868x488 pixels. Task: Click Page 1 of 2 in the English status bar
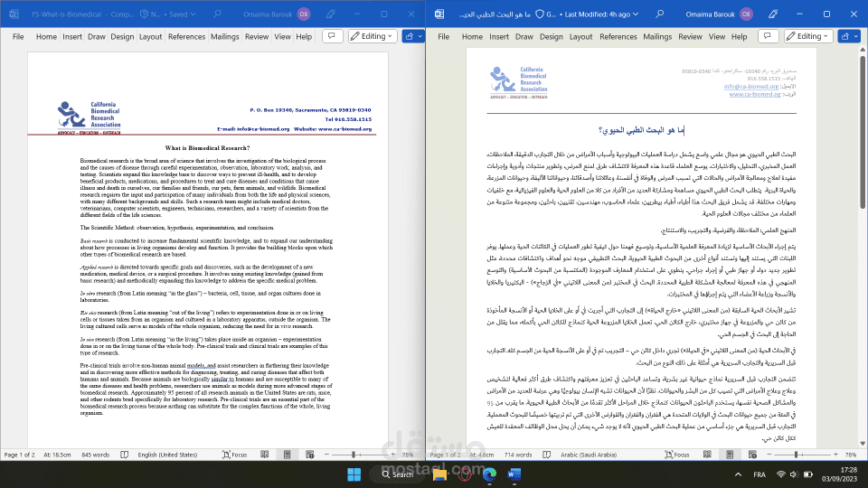coord(19,455)
